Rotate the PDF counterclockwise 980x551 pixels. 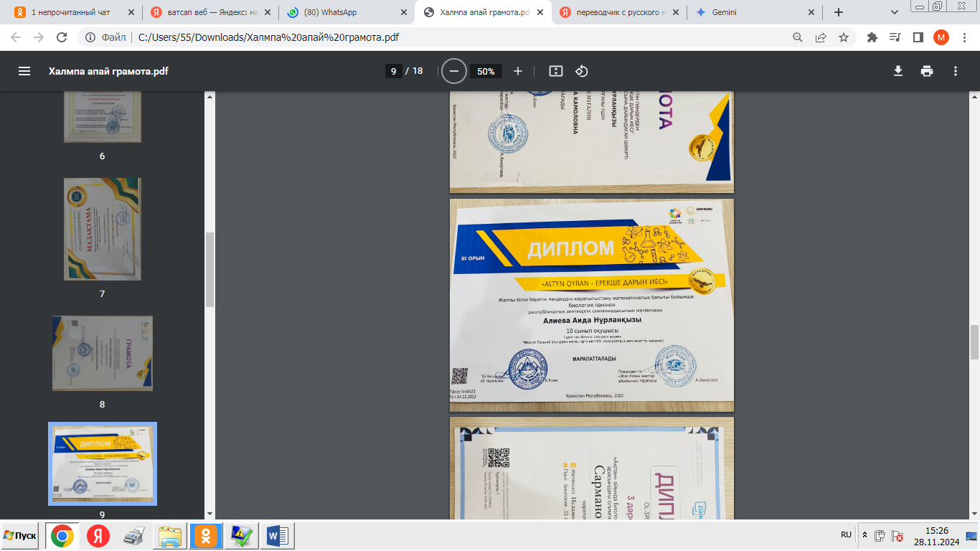click(x=582, y=71)
